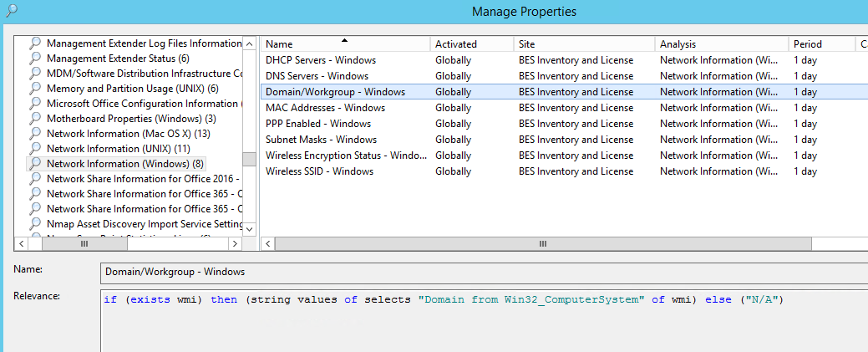Click the Manage Properties window title icon
868x352 pixels.
(x=9, y=10)
